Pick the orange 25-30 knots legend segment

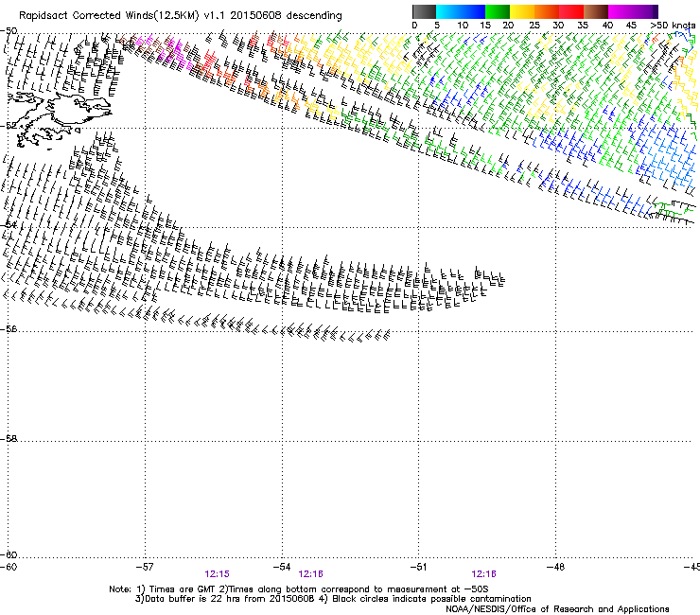tap(547, 11)
